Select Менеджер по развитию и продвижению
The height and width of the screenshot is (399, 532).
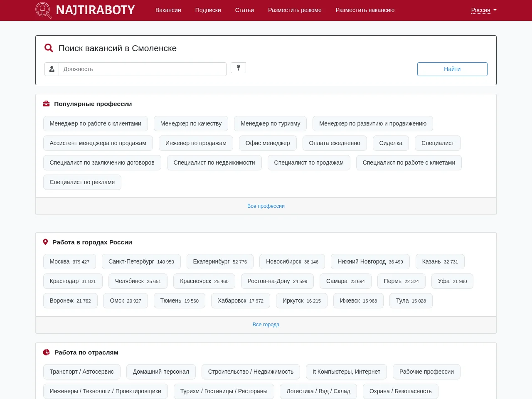(x=373, y=123)
